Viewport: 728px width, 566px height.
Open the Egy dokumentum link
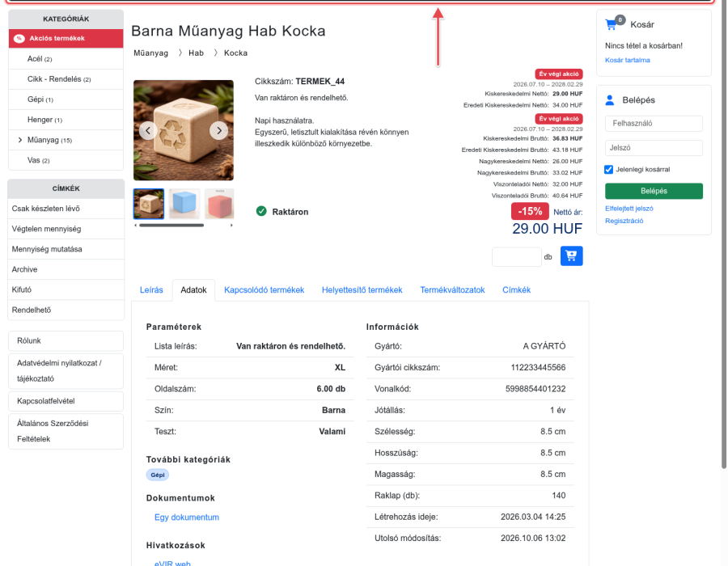click(187, 517)
